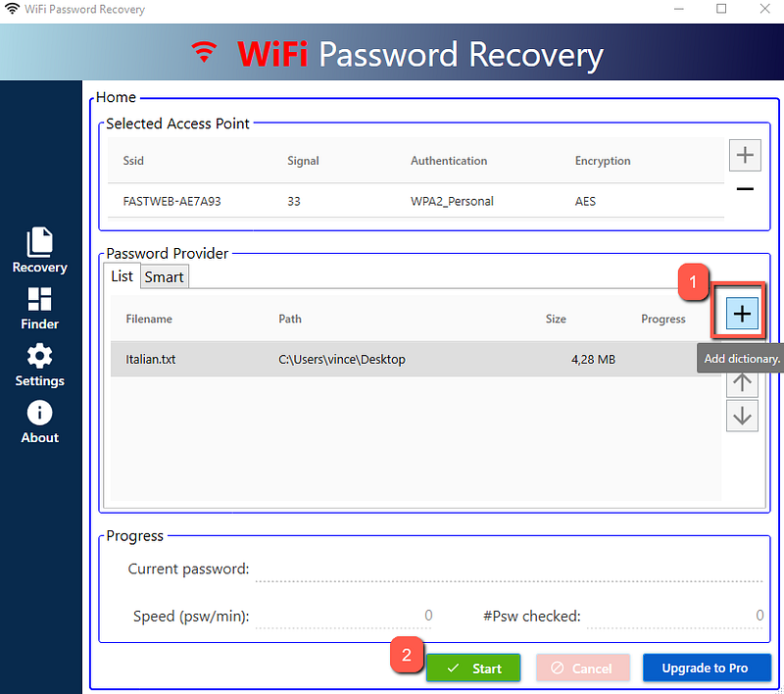Click the Current password field

coord(509,570)
